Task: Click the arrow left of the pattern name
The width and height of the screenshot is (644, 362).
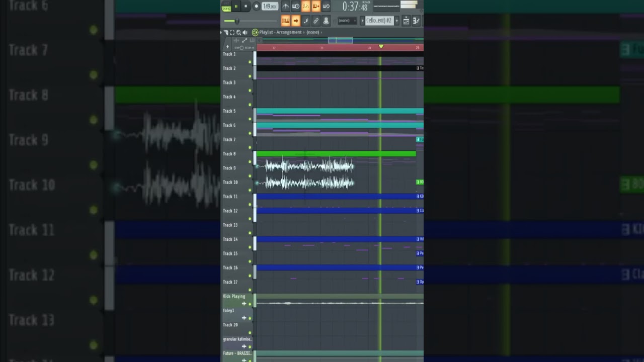Action: (362, 21)
